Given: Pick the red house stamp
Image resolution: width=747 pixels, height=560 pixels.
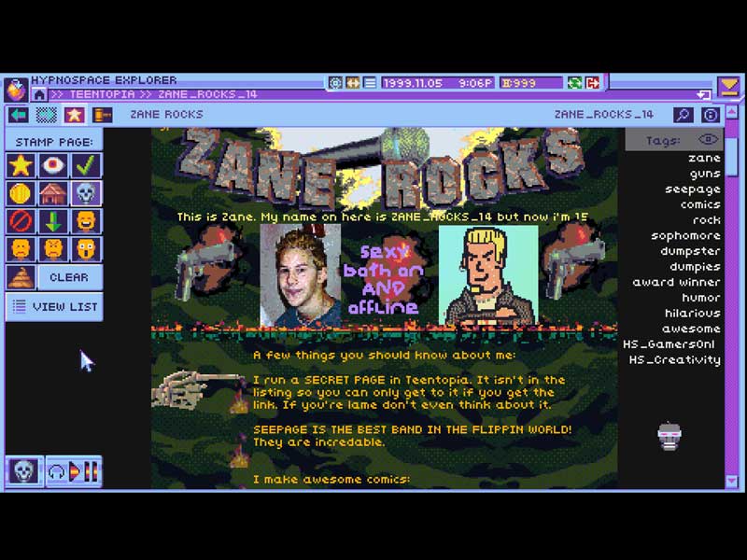Looking at the screenshot, I should (54, 194).
